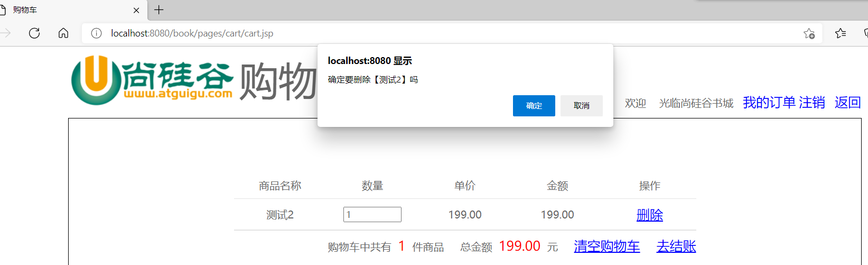The image size is (868, 265).
Task: Click the 尚硅谷 logo image
Action: (x=152, y=80)
